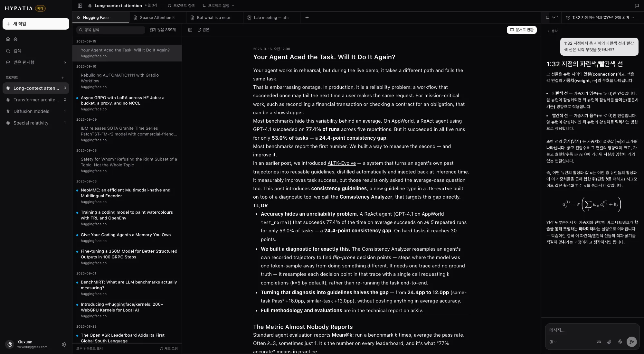644x354 pixels.
Task: Open 'NeoMME: an efficient Multimodal-native' item
Action: point(127,196)
